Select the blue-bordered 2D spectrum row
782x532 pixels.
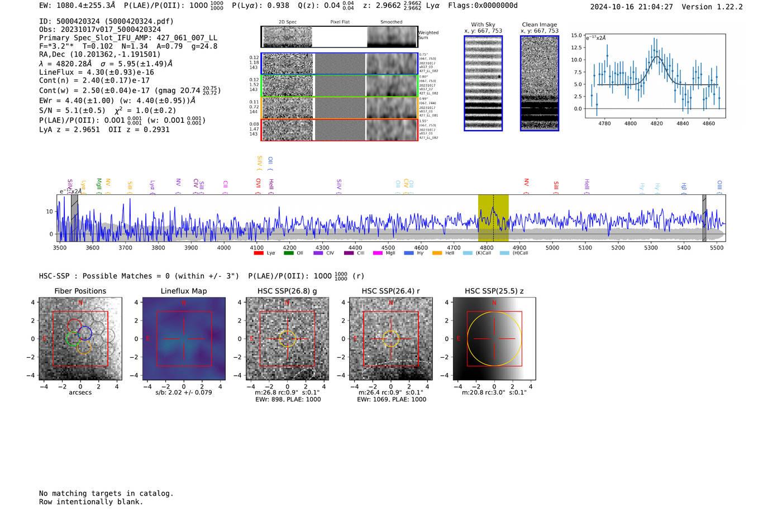(x=340, y=64)
